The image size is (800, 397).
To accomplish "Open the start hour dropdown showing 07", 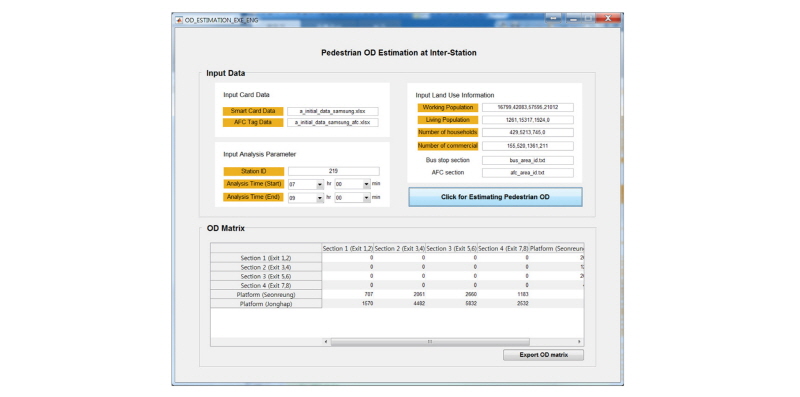I will tap(306, 185).
